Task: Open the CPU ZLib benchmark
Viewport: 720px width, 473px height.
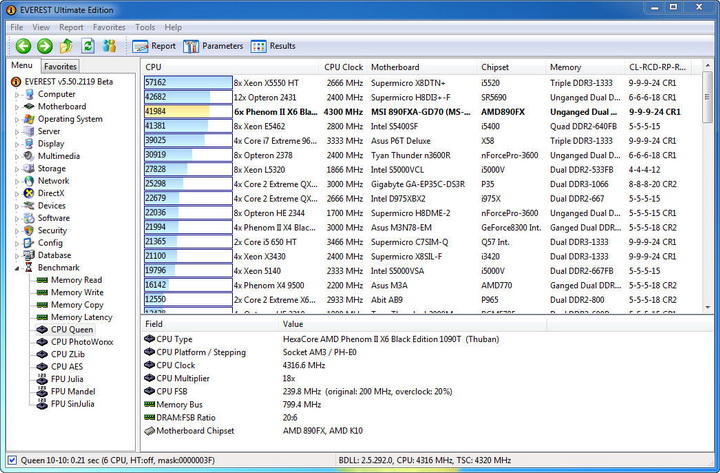Action: click(68, 354)
